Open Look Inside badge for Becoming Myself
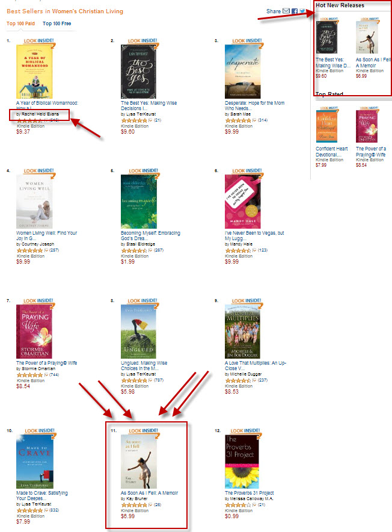The image size is (392, 532). [144, 171]
